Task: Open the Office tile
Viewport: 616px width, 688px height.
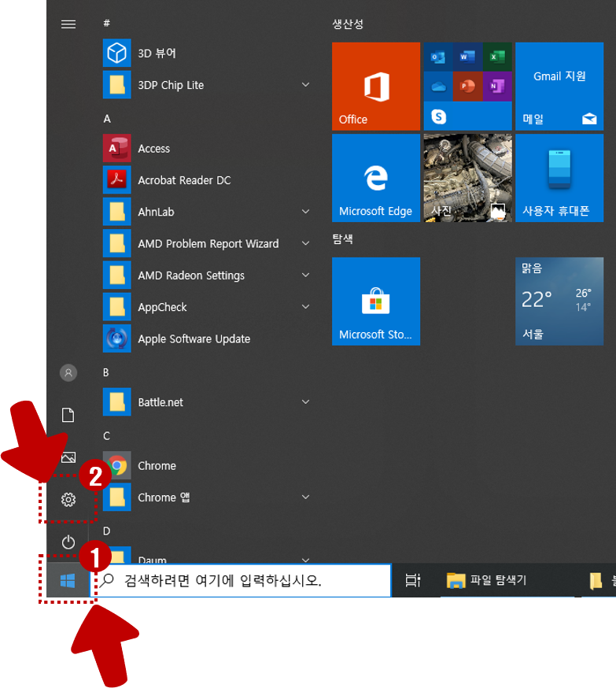Action: pyautogui.click(x=376, y=86)
